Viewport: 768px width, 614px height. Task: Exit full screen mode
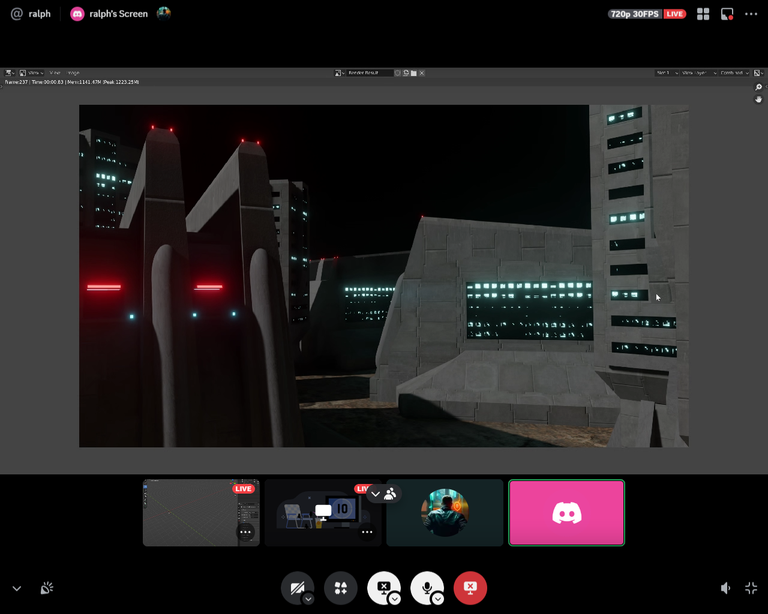coord(751,589)
